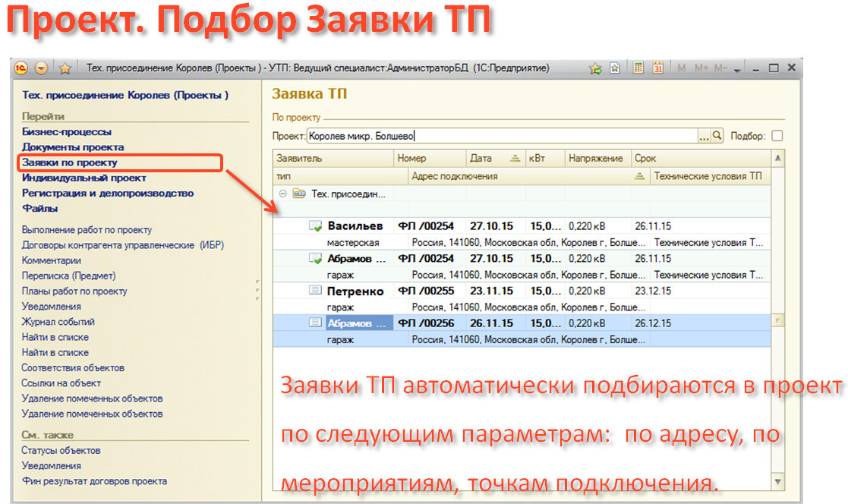This screenshot has width=848, height=504.
Task: Click the posted document icon for Васильев
Action: 316,226
